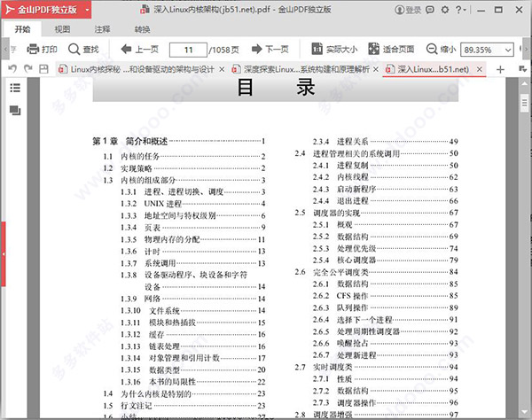Set actual size view 实际大小
Viewport: 532px width, 420px height.
click(x=334, y=50)
